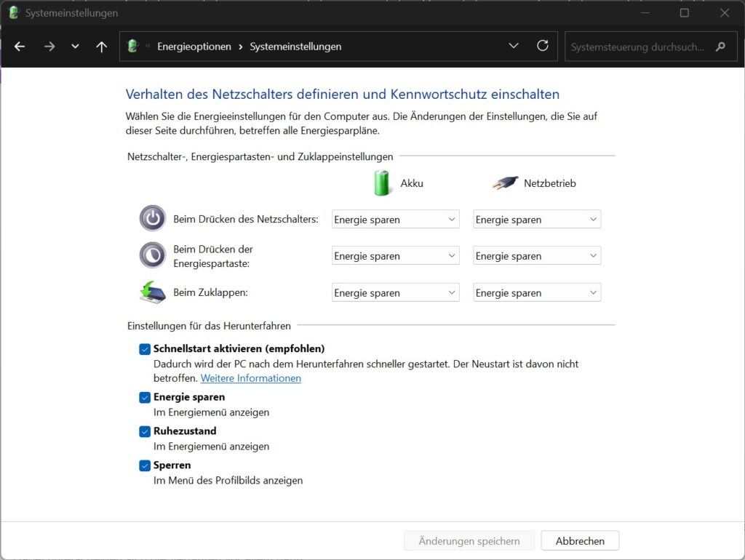The height and width of the screenshot is (560, 745).
Task: Open the recent locations chevron
Action: 75,47
